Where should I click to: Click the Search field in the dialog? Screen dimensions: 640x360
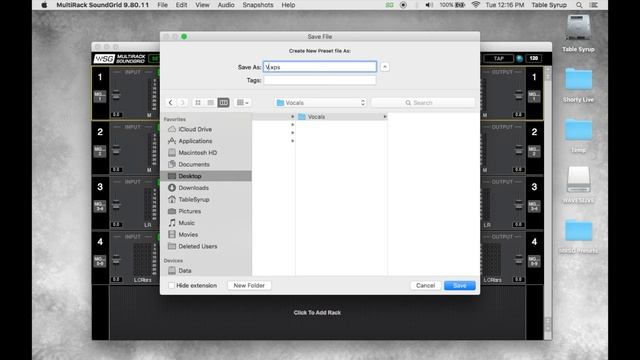coord(423,103)
